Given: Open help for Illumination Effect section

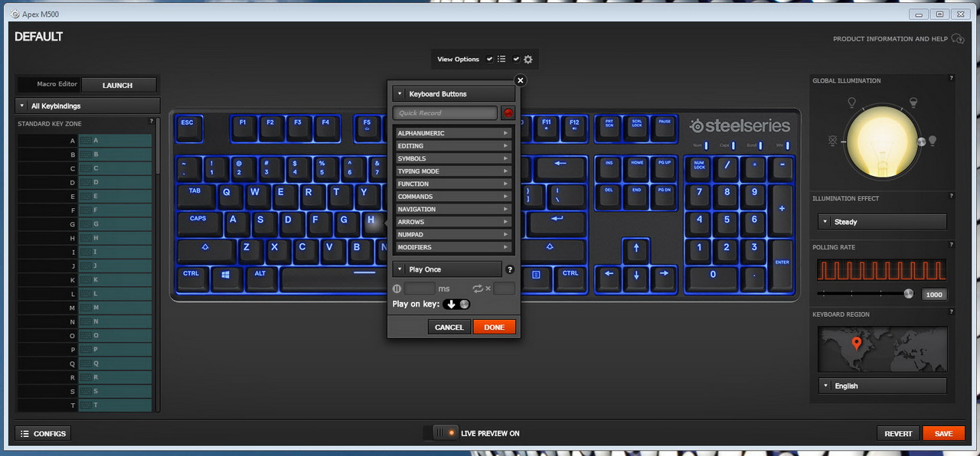Looking at the screenshot, I should tap(952, 197).
